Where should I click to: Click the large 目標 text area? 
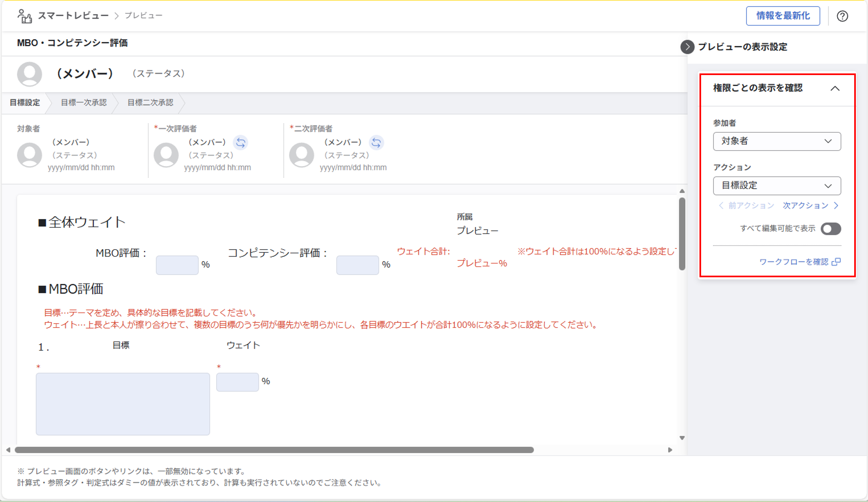pyautogui.click(x=123, y=404)
